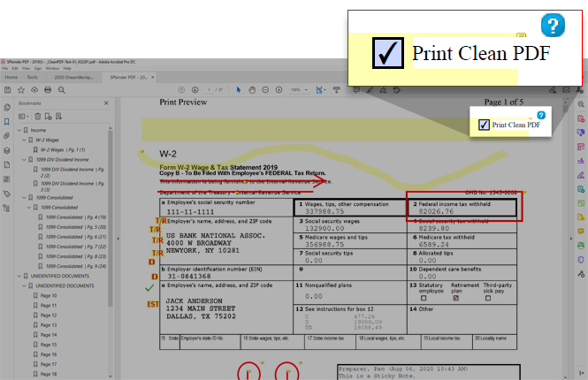Open bookmark 1099 Consolidated | Pg. 9 (24)

(x=76, y=266)
